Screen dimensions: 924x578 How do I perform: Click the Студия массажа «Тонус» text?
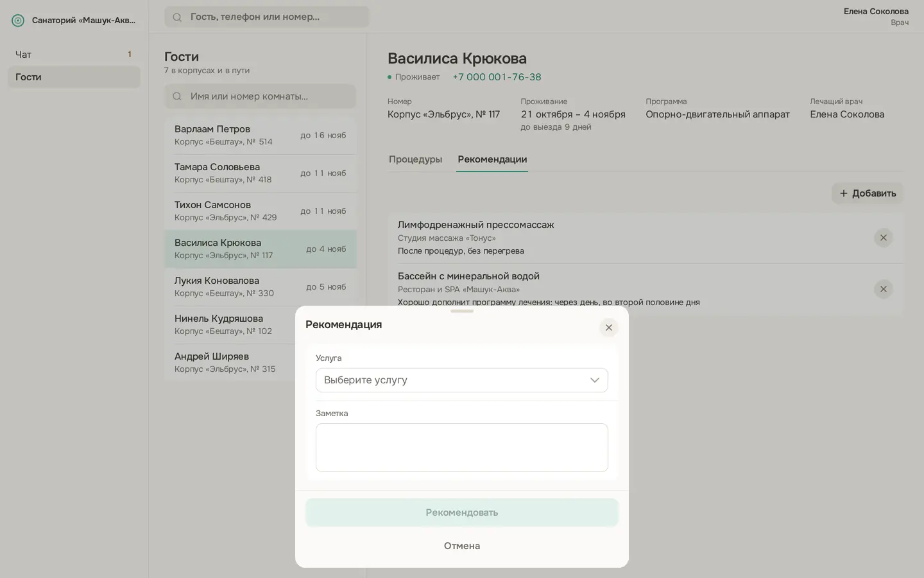click(x=447, y=238)
